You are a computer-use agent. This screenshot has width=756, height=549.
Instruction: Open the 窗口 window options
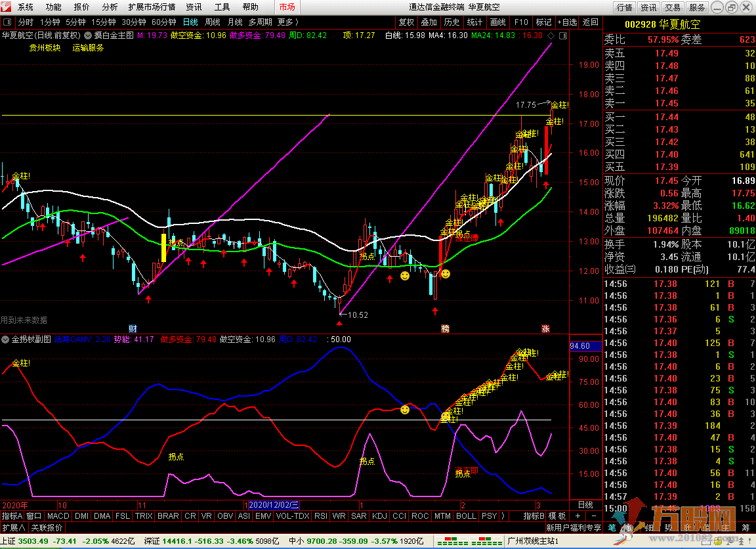coord(33,516)
